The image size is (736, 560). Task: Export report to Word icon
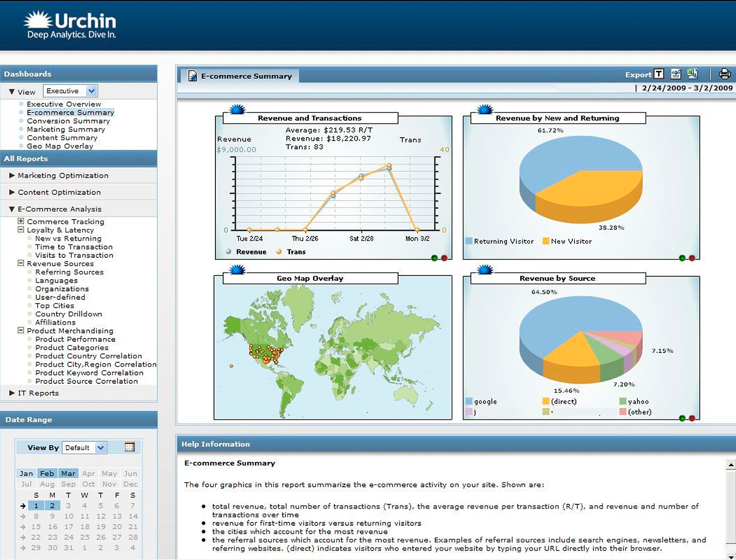tap(676, 74)
